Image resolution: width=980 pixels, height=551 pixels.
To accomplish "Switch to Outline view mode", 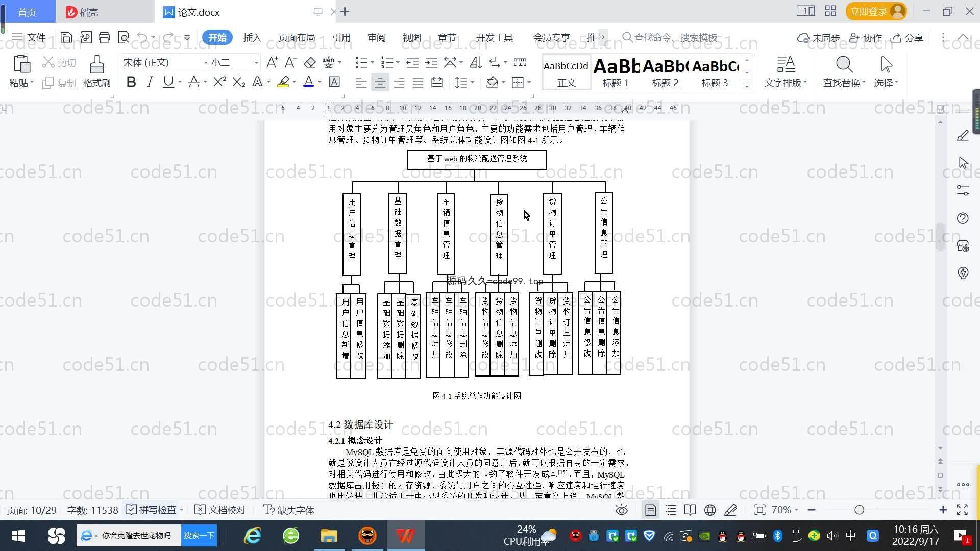I will tap(671, 510).
